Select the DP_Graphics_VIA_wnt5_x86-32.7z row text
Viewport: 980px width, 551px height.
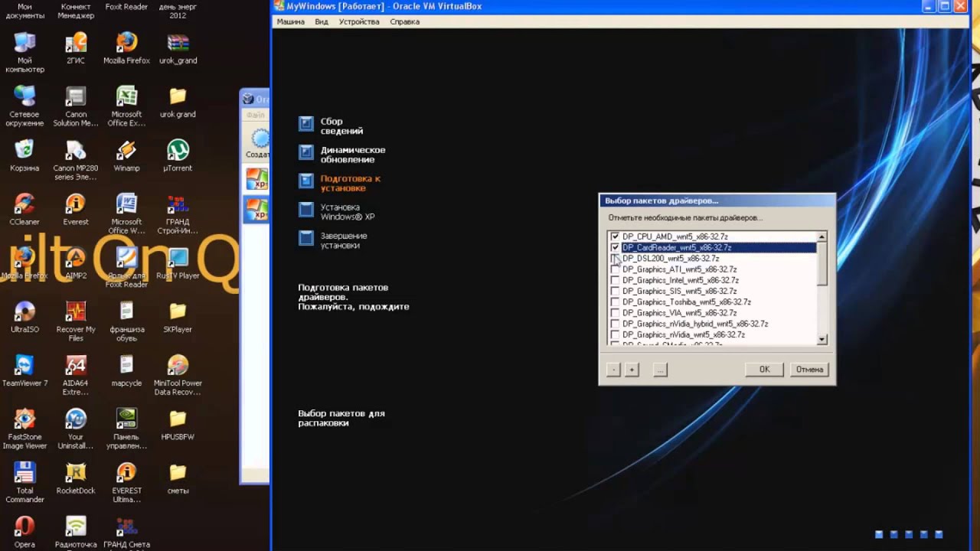[x=679, y=313]
